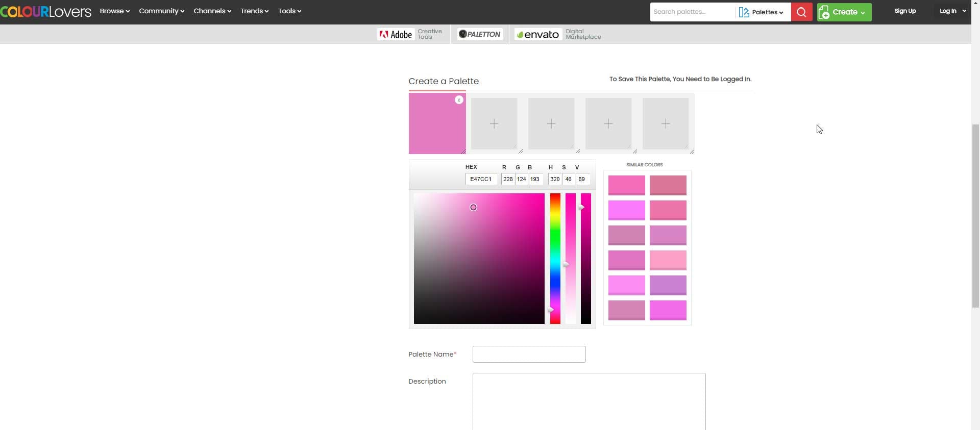Click the plus in the fifth palette slot

[x=666, y=124]
